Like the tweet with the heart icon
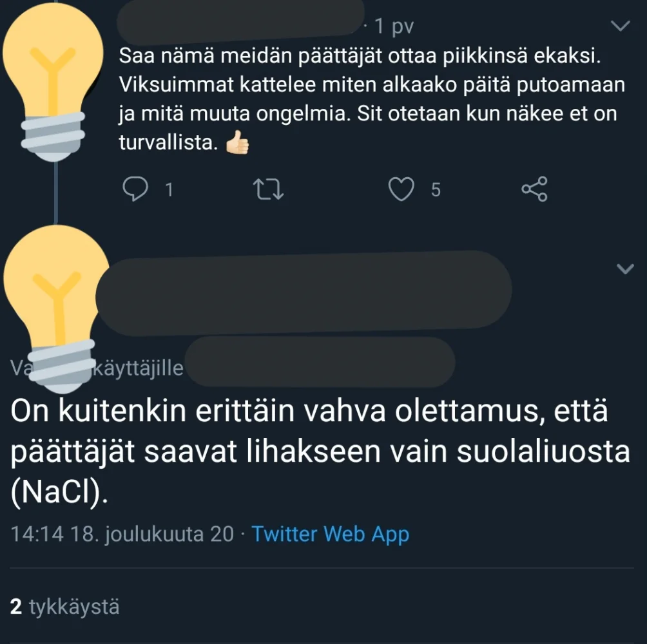Viewport: 647px width, 644px height. 403,189
